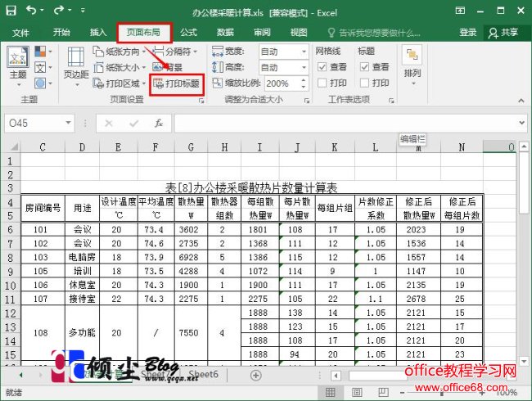Click cell containing 电脑房
The width and height of the screenshot is (532, 401).
pos(82,257)
